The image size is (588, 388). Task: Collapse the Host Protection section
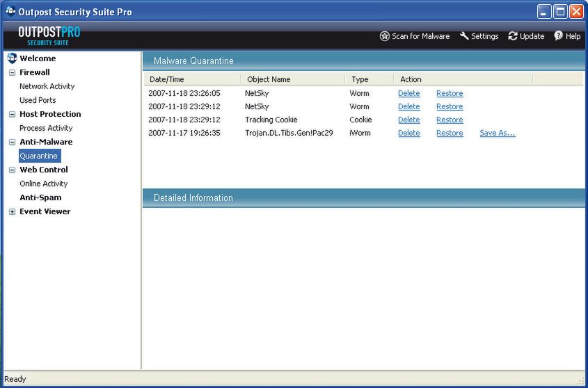(x=12, y=114)
